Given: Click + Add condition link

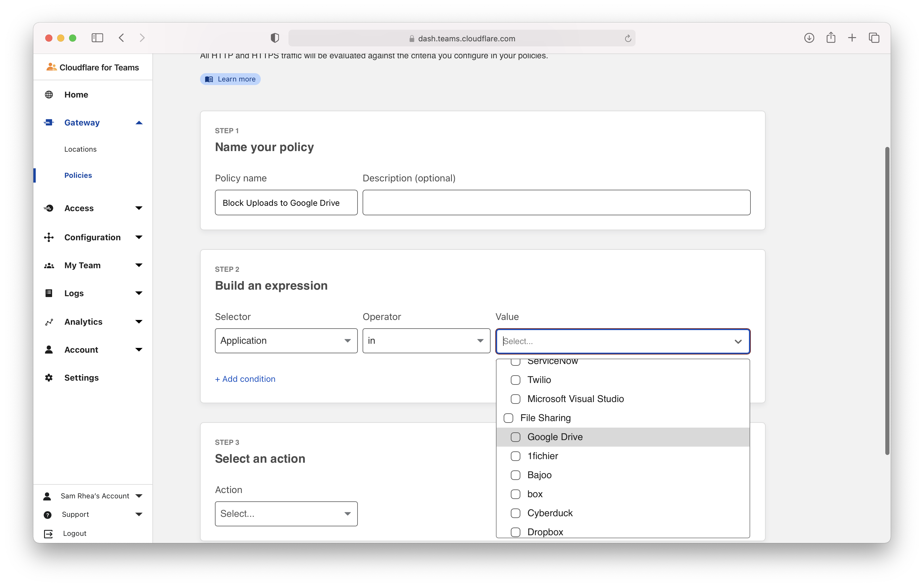Looking at the screenshot, I should tap(245, 379).
